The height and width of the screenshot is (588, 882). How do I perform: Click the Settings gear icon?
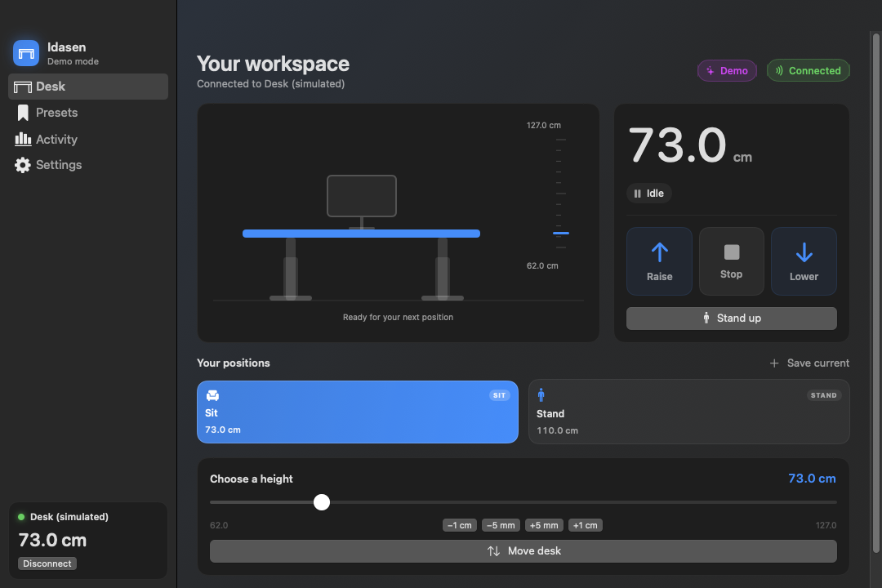[23, 165]
